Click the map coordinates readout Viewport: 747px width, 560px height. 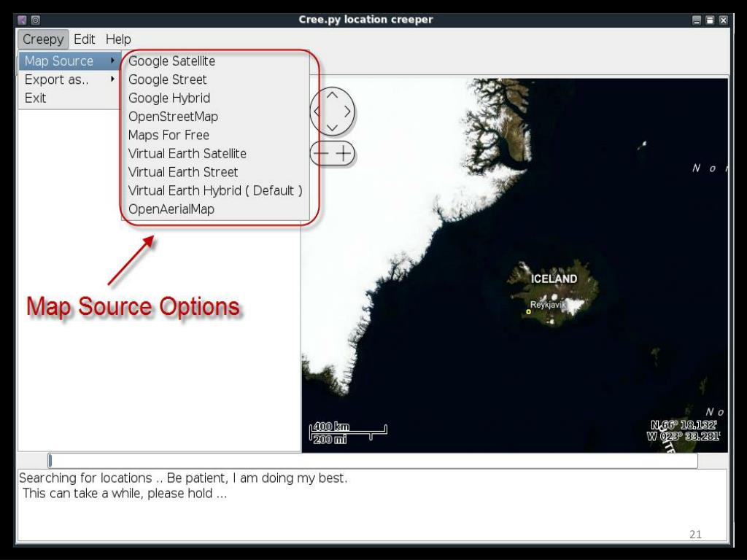tap(684, 430)
